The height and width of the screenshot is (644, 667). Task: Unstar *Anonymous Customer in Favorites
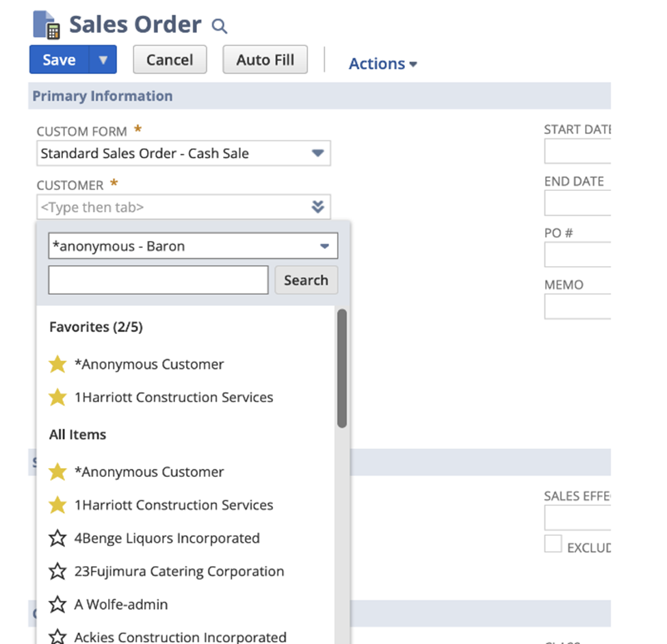pos(57,364)
